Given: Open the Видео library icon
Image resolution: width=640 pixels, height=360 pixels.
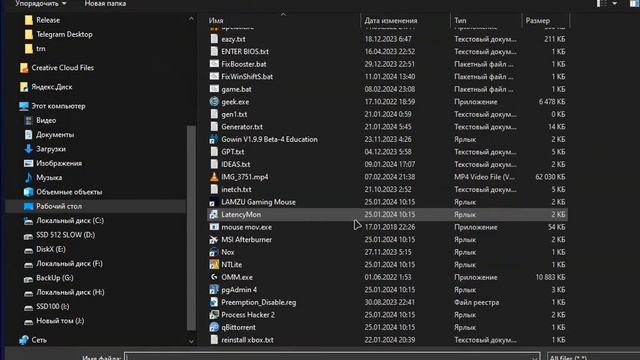Looking at the screenshot, I should pos(29,120).
